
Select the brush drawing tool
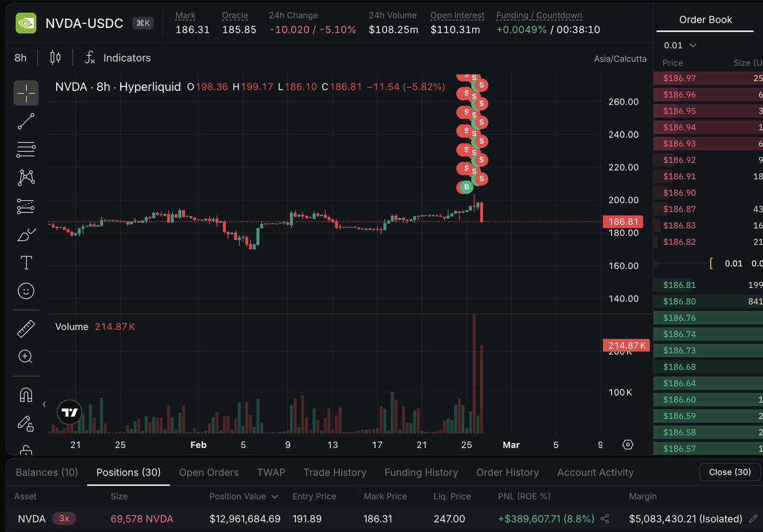point(26,235)
